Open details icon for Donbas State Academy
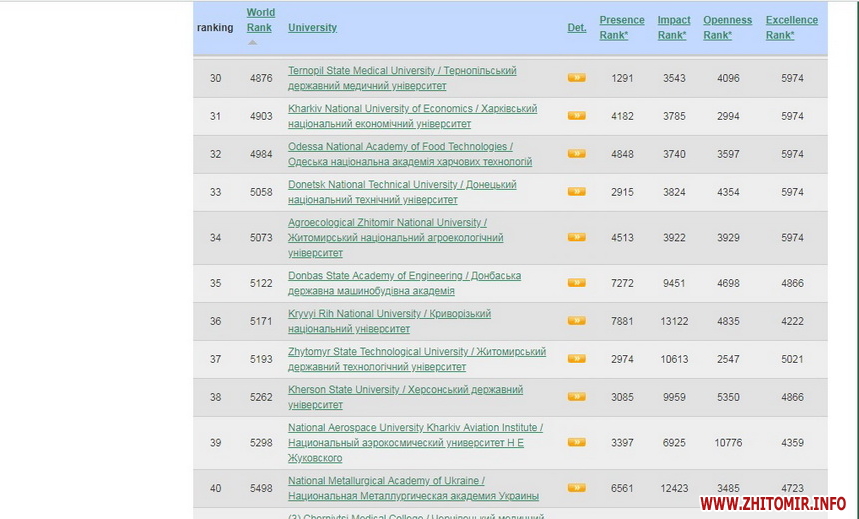This screenshot has height=519, width=859. (x=576, y=283)
